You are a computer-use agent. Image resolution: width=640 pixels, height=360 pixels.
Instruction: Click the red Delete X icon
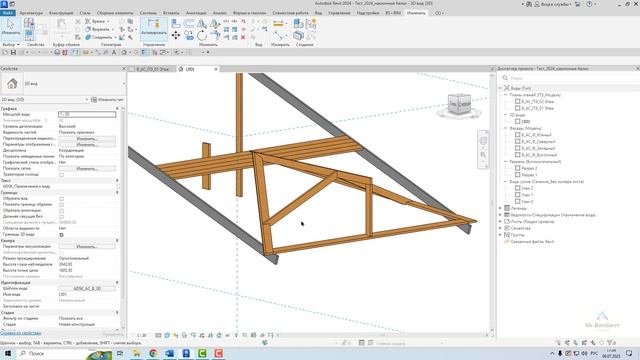click(243, 37)
